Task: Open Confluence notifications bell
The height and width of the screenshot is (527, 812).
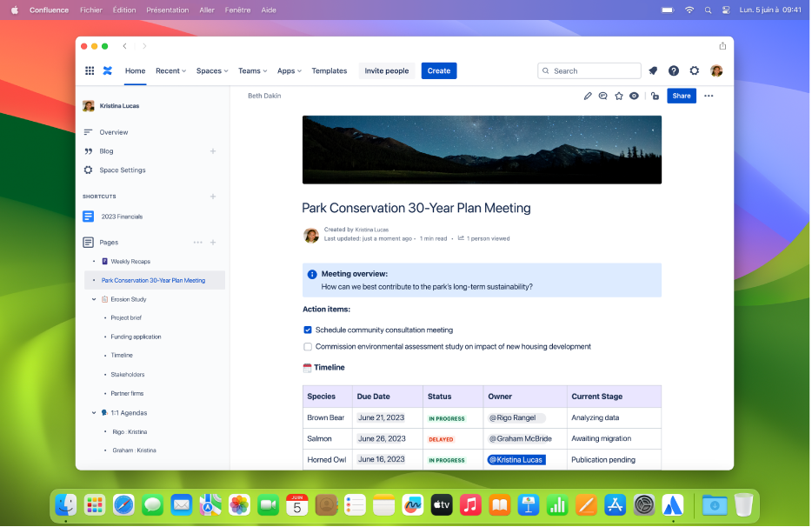Action: point(654,70)
